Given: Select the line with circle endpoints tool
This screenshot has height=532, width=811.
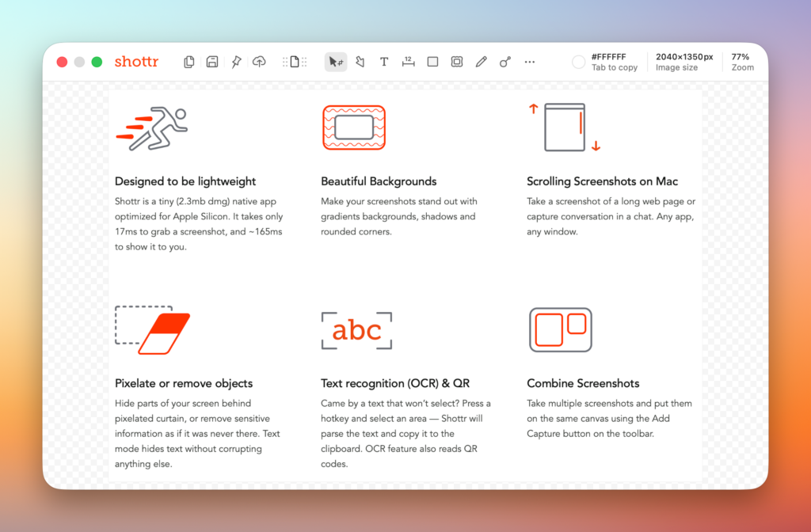Looking at the screenshot, I should pos(505,62).
